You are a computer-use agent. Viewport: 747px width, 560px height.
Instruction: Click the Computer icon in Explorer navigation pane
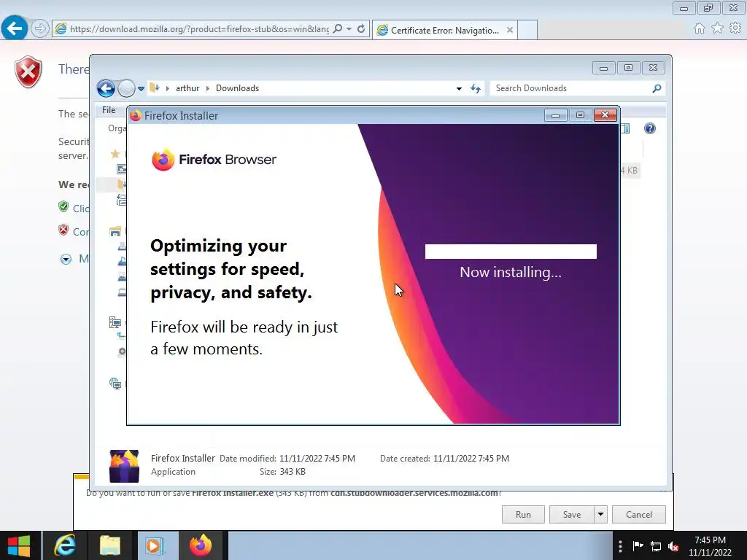pyautogui.click(x=115, y=323)
